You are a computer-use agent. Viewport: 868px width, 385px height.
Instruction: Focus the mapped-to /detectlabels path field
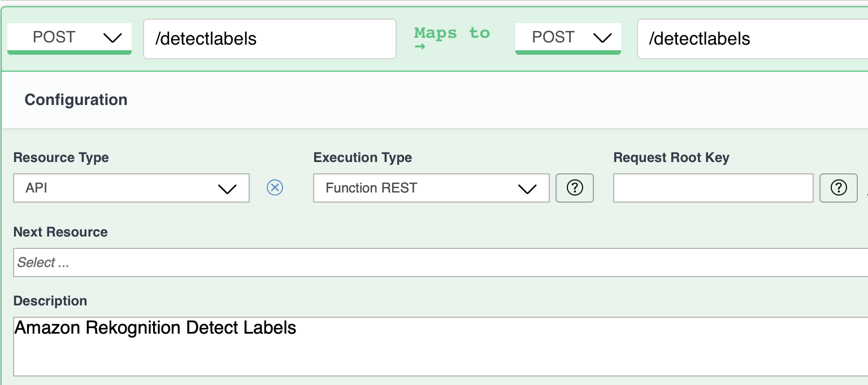click(752, 38)
